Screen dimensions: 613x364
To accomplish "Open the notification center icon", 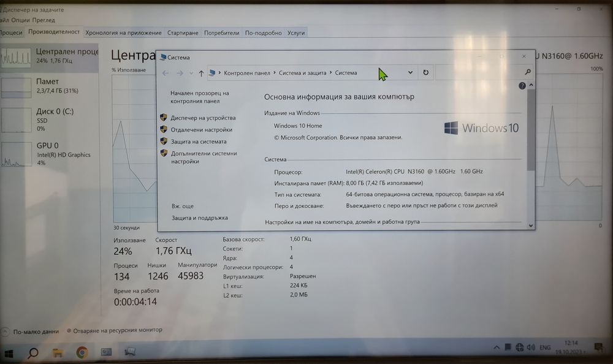I will (598, 347).
